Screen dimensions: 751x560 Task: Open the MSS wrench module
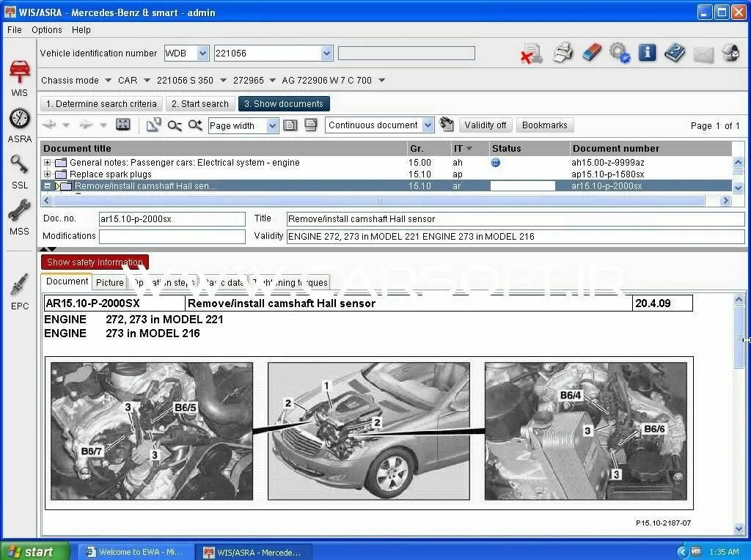(x=19, y=218)
